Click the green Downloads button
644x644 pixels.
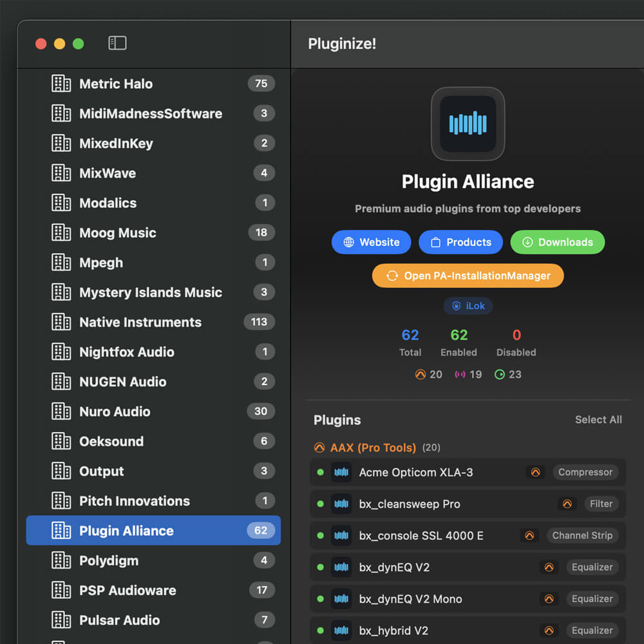pyautogui.click(x=557, y=242)
